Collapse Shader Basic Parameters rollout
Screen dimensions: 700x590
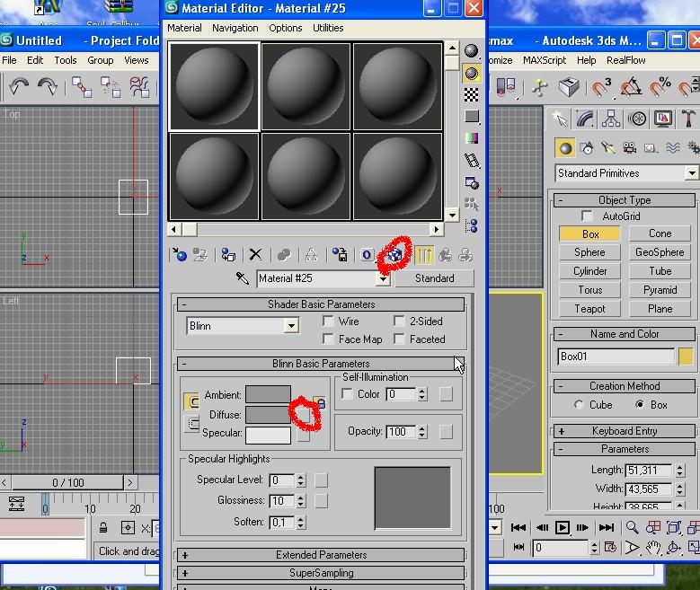[x=321, y=304]
